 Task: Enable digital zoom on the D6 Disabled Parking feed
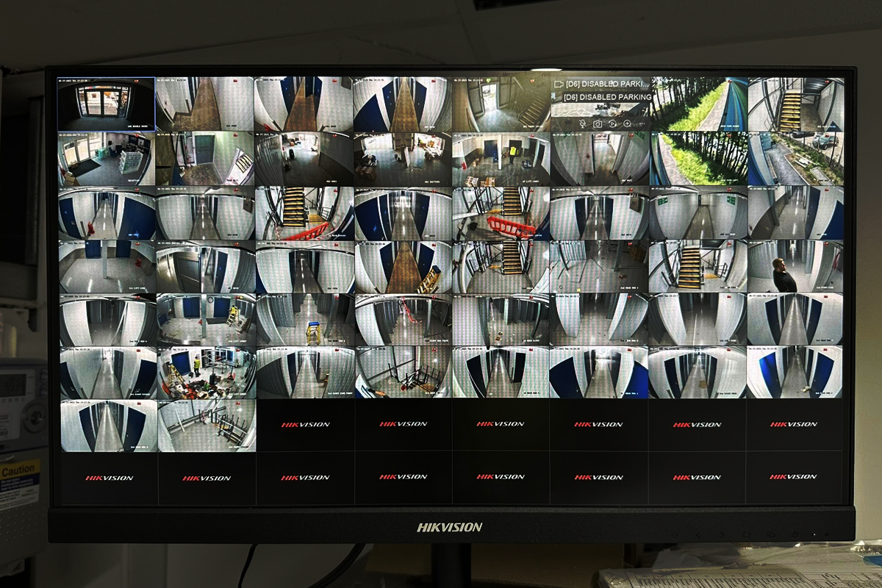coord(627,123)
